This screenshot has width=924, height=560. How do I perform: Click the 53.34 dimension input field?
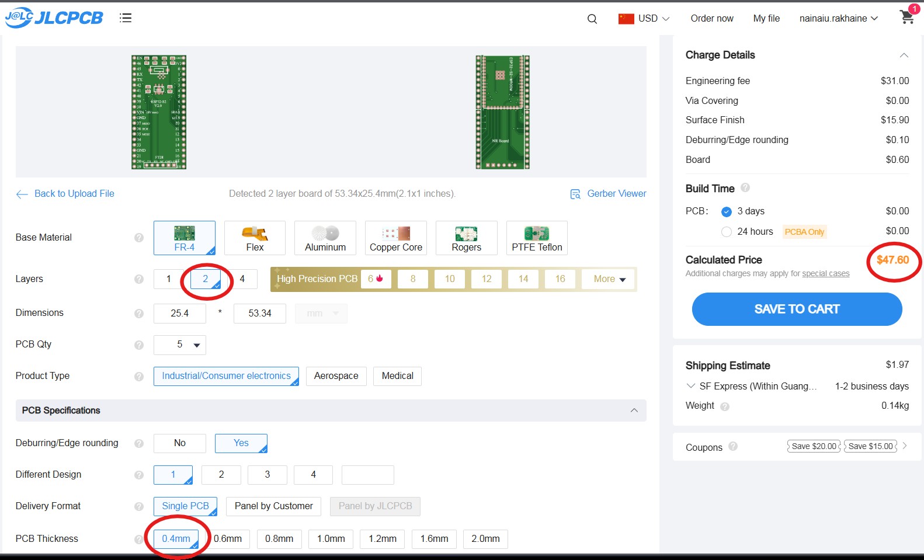260,314
